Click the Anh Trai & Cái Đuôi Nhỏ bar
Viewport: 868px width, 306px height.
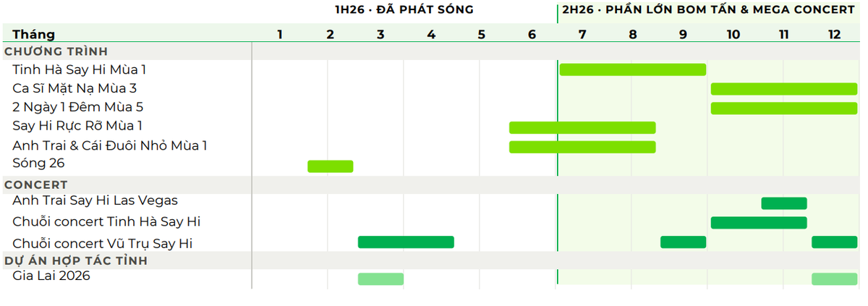(x=582, y=147)
